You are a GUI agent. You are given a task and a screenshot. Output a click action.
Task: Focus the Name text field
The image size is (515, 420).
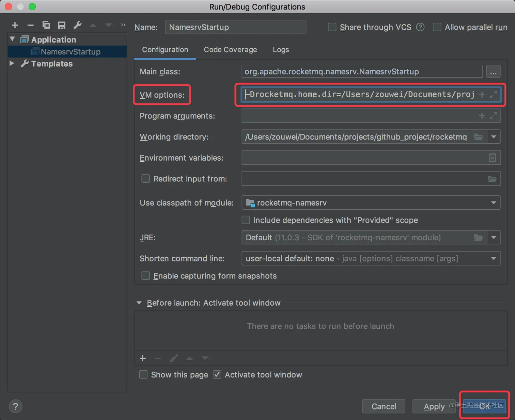click(x=236, y=27)
